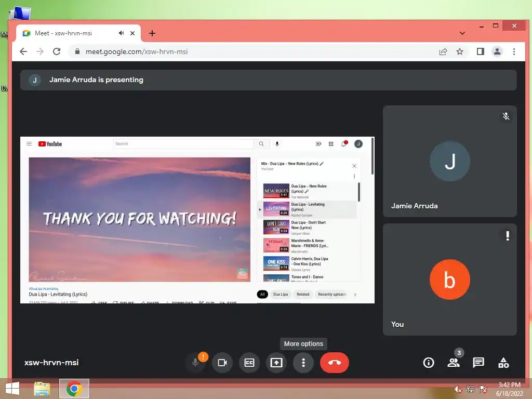
Task: Click the You participant tile
Action: (450, 280)
